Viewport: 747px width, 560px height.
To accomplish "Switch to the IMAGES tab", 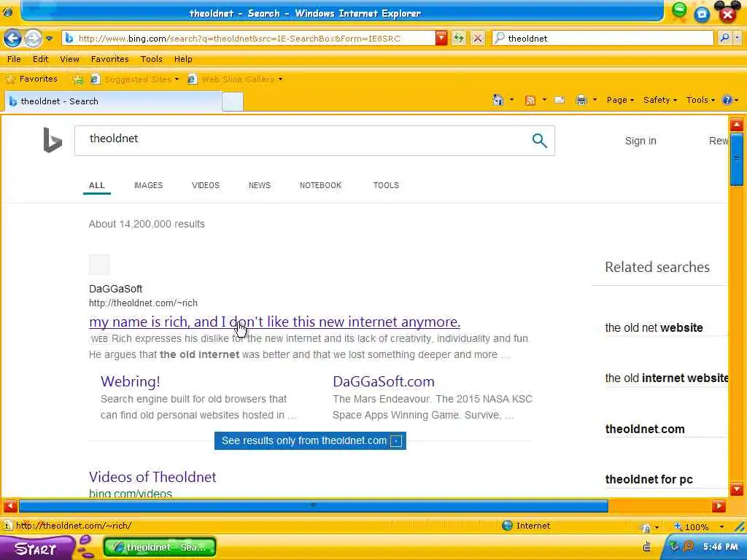I will (148, 185).
